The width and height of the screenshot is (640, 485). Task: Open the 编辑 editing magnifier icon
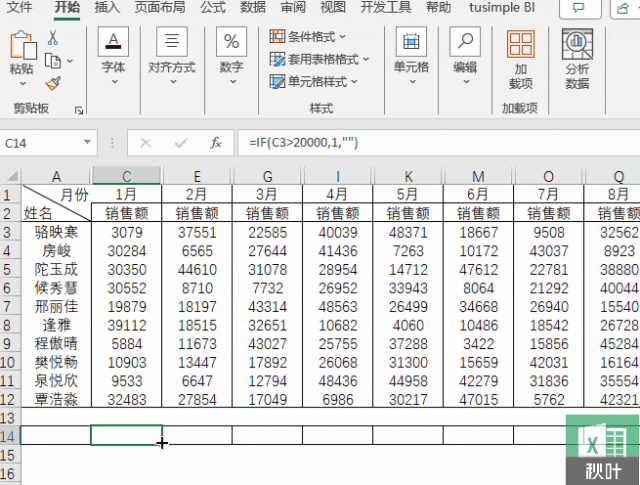465,42
